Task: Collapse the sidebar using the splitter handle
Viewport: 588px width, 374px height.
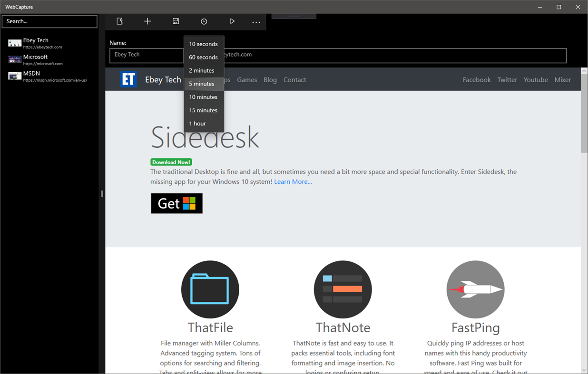Action: [101, 193]
